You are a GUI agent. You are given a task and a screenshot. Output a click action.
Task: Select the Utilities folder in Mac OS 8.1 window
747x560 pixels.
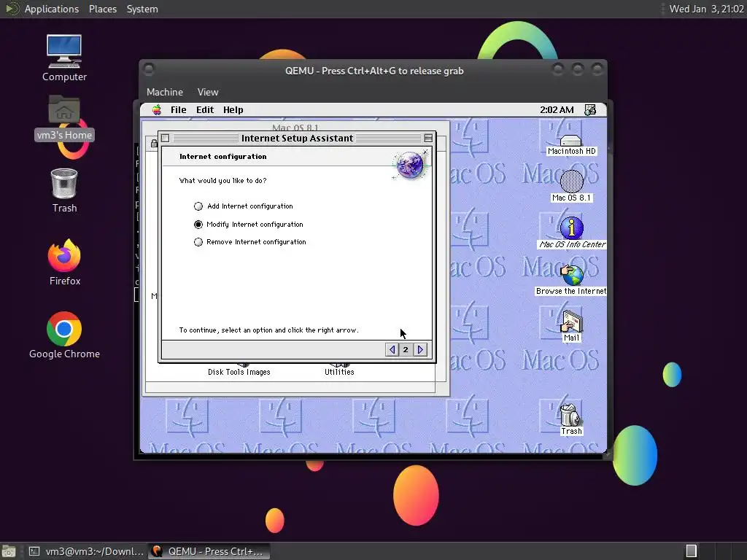[x=339, y=369]
